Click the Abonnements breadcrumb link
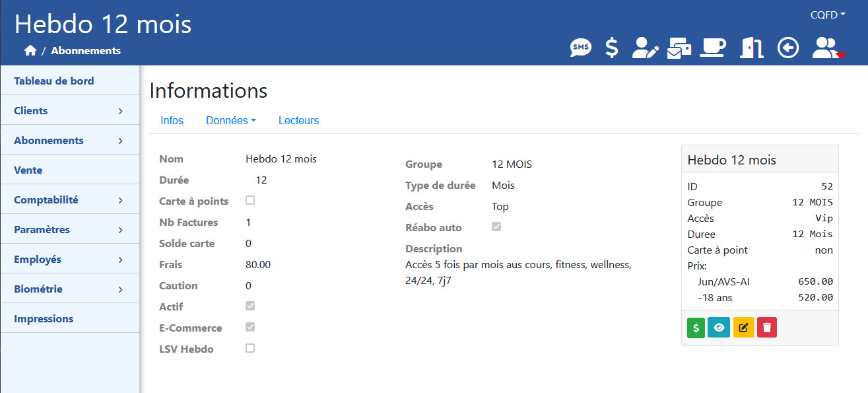The width and height of the screenshot is (868, 393). (x=86, y=50)
